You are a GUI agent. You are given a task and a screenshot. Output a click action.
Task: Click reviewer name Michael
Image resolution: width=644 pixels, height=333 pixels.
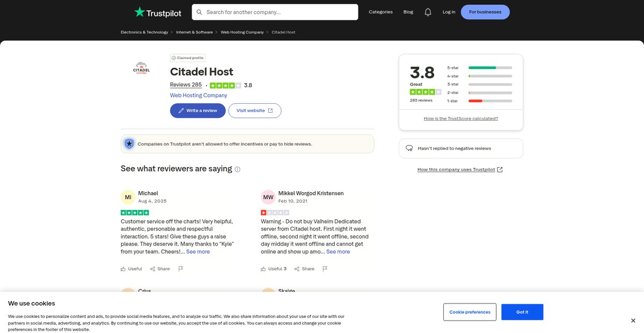(x=148, y=193)
